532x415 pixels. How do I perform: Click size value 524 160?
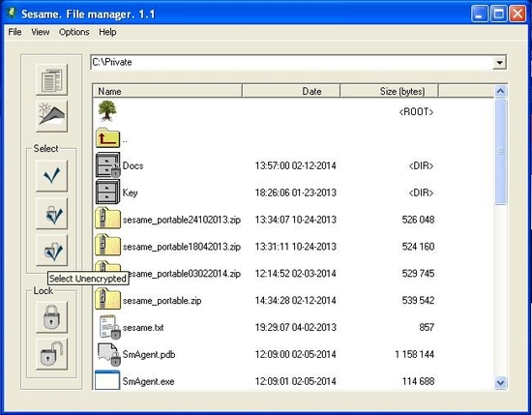click(x=418, y=247)
